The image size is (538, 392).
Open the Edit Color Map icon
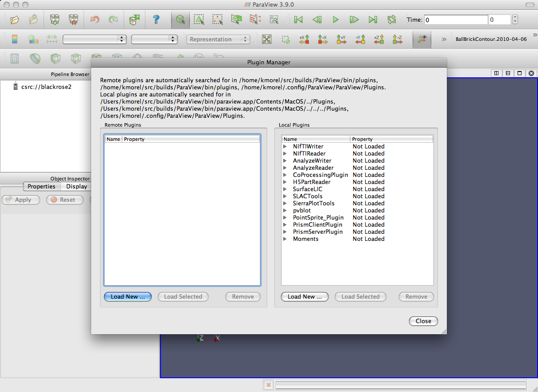(x=33, y=39)
